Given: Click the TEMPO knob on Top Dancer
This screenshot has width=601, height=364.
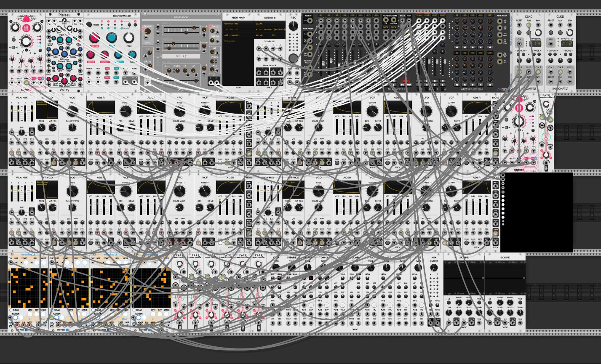Looking at the screenshot, I should (x=148, y=32).
